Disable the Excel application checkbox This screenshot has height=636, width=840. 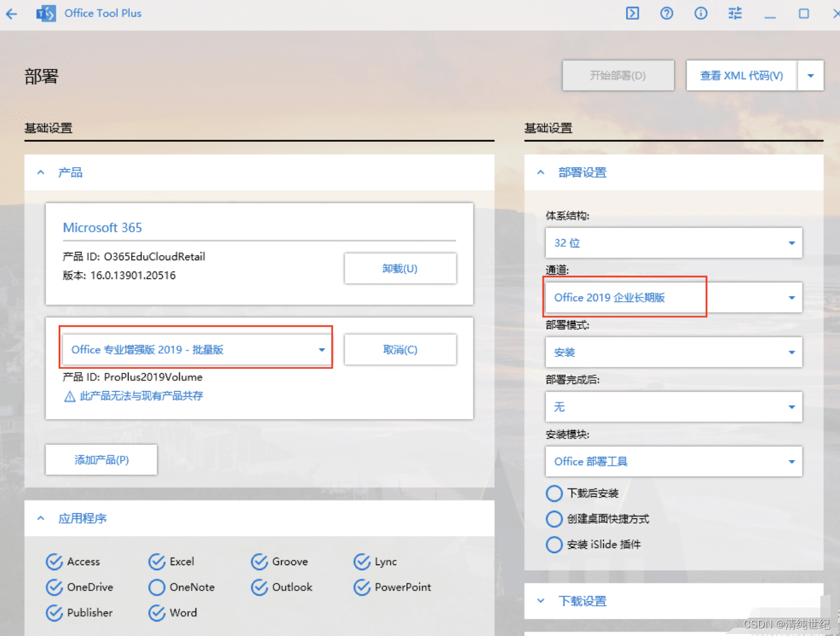156,561
